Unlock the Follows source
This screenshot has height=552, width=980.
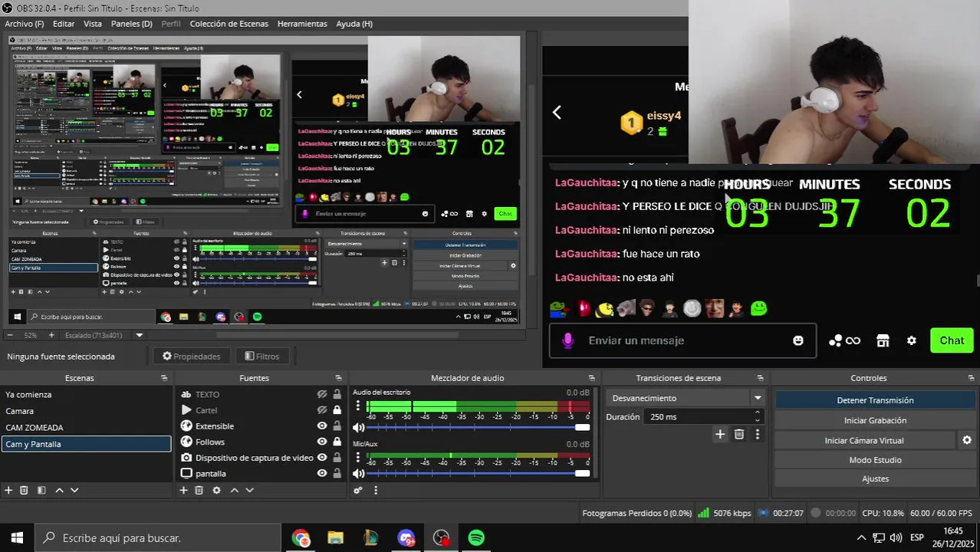(337, 442)
